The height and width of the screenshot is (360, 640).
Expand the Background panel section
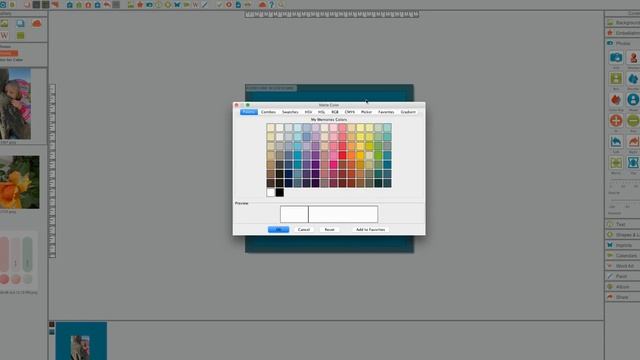tap(622, 22)
